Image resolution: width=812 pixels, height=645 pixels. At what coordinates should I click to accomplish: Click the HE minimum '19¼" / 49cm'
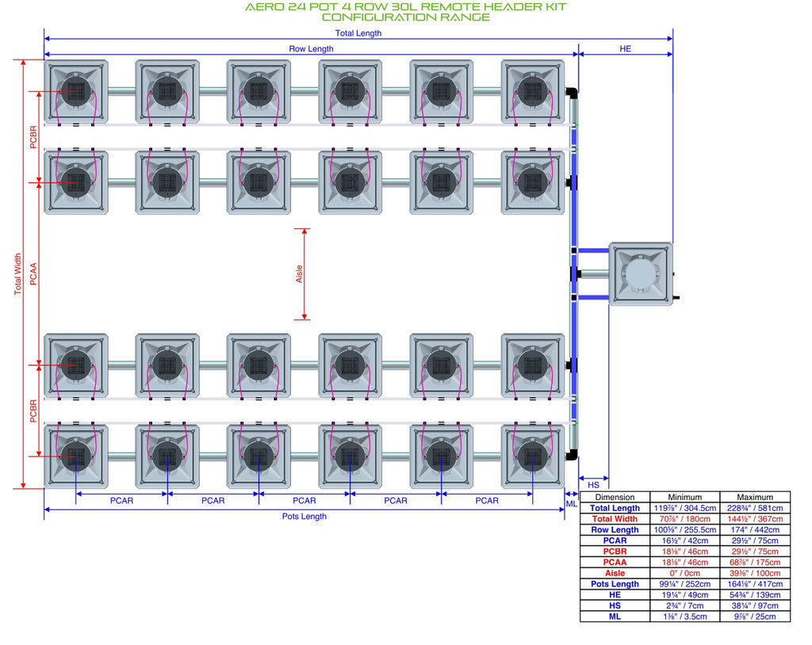coord(684,595)
